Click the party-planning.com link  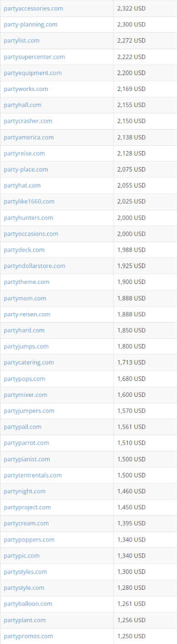[x=30, y=25]
